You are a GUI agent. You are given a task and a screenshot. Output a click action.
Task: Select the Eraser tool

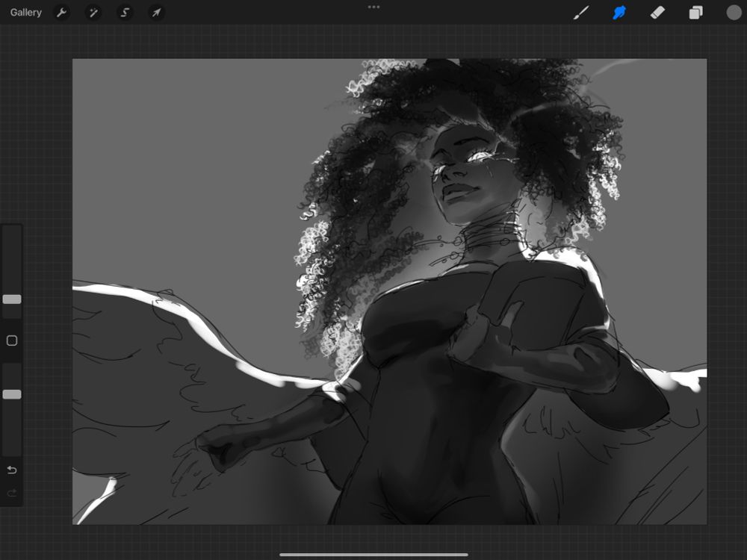[x=657, y=13]
